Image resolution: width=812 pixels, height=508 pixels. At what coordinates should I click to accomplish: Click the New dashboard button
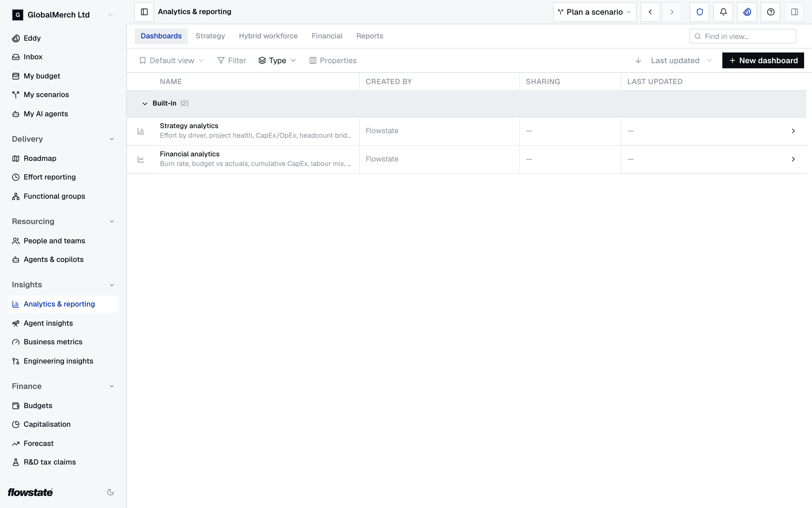763,60
